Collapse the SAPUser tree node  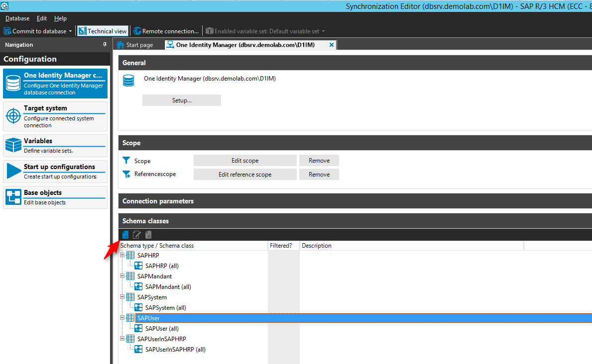pyautogui.click(x=122, y=318)
